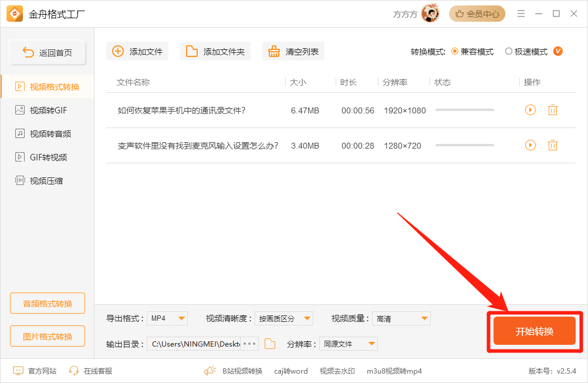
Task: Click the 1280×720 resolution value
Action: click(x=403, y=146)
